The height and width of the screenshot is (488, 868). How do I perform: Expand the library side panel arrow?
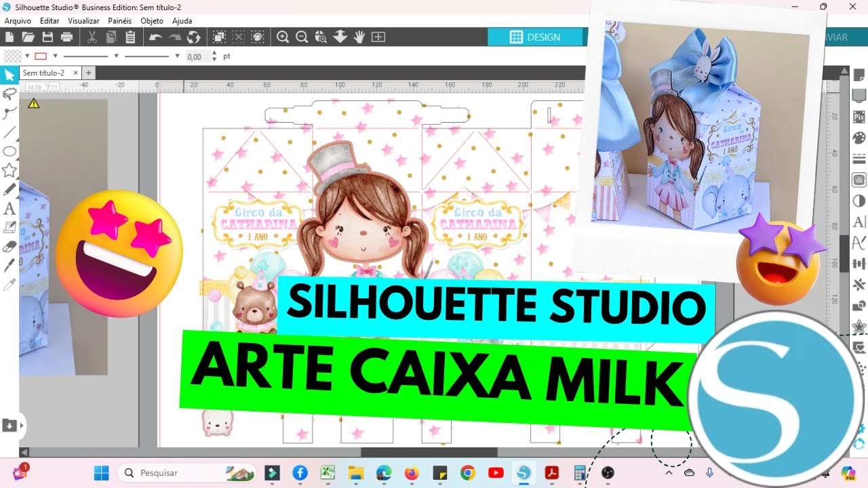pyautogui.click(x=22, y=426)
